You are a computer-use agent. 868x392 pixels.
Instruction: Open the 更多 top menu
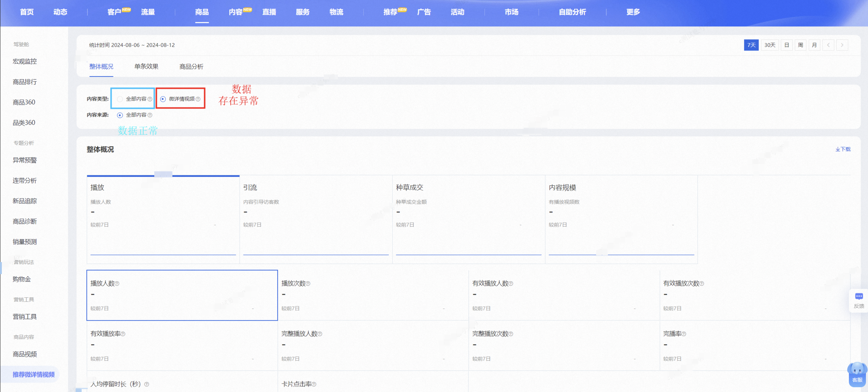(x=633, y=12)
